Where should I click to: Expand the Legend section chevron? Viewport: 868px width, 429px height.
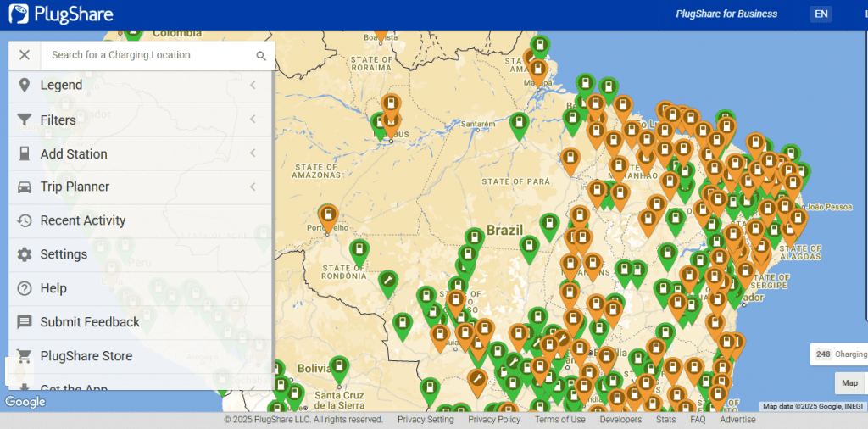[253, 85]
